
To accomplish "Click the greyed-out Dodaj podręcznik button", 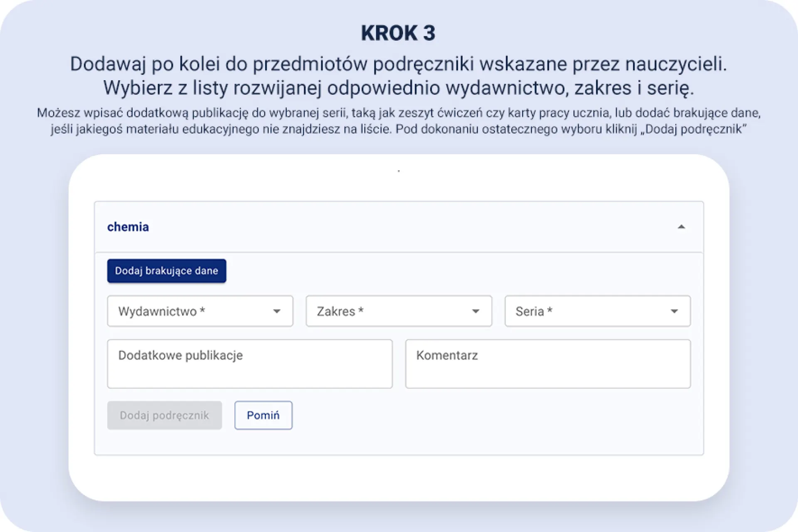I will tap(165, 415).
